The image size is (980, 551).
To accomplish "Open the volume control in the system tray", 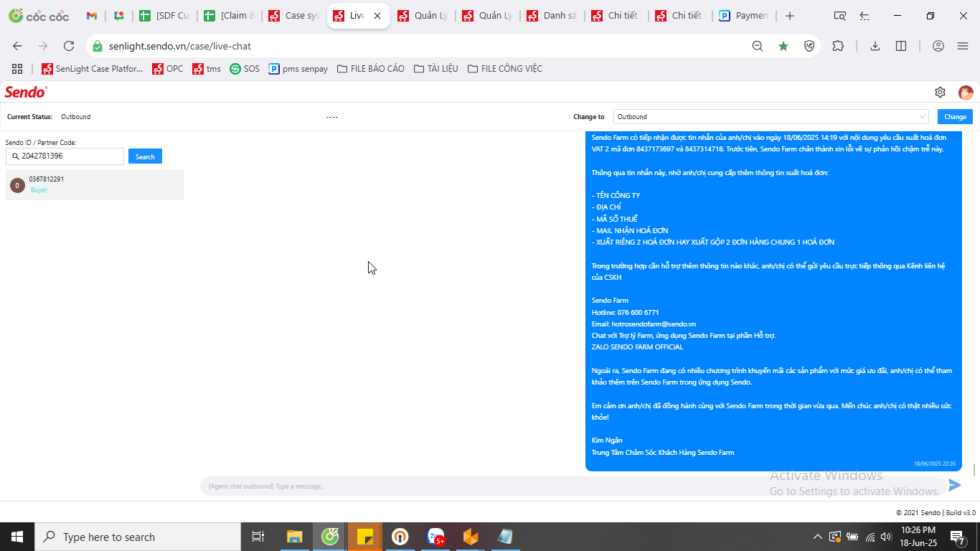I will click(x=886, y=537).
